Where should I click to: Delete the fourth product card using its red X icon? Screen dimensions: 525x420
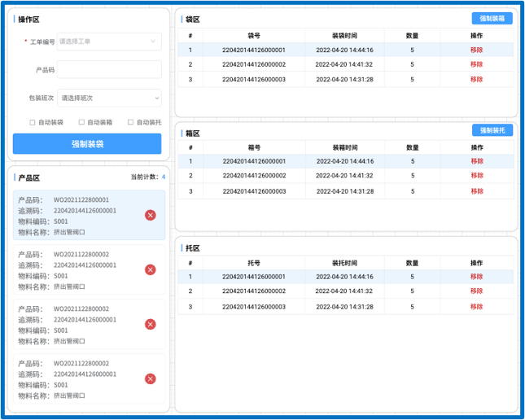150,378
